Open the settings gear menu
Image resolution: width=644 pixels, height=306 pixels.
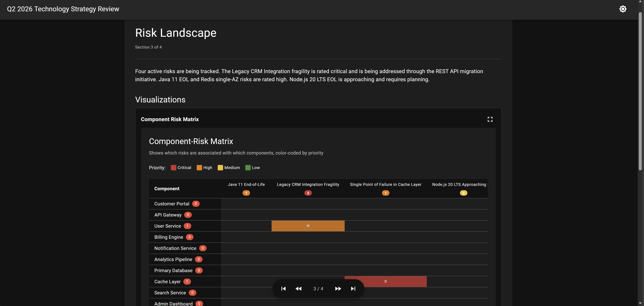pyautogui.click(x=623, y=9)
